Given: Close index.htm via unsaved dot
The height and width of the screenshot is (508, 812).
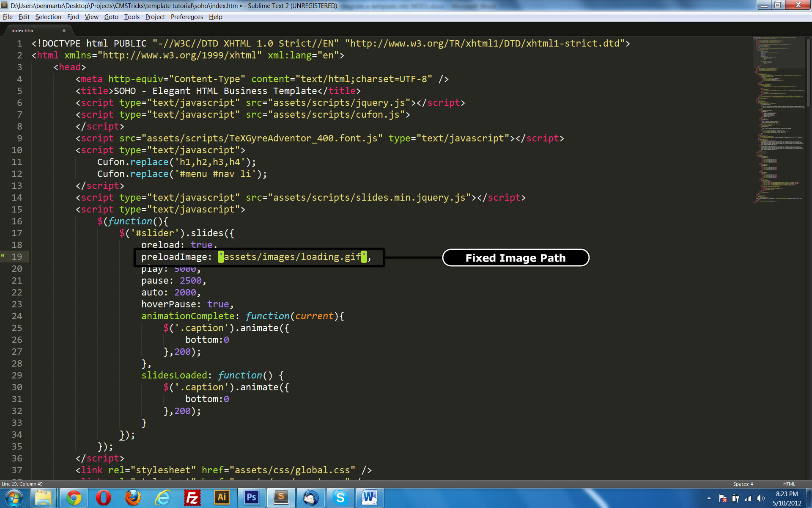Looking at the screenshot, I should (64, 30).
